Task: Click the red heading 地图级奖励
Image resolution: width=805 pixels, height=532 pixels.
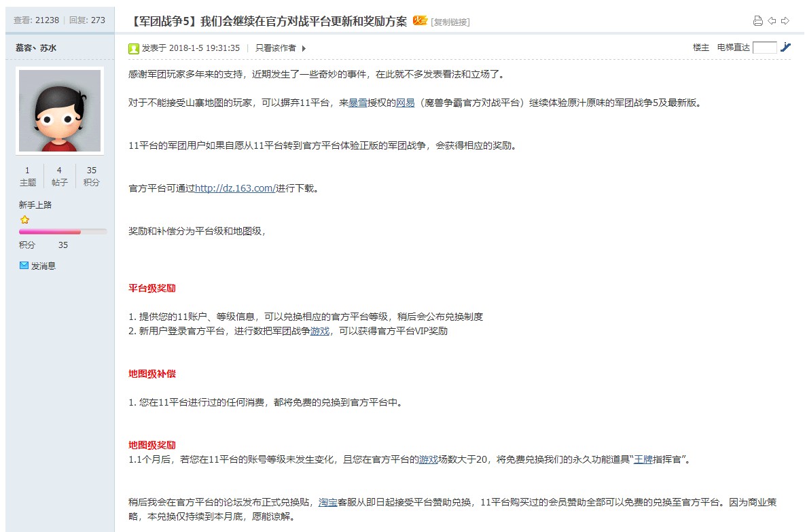Action: [152, 445]
